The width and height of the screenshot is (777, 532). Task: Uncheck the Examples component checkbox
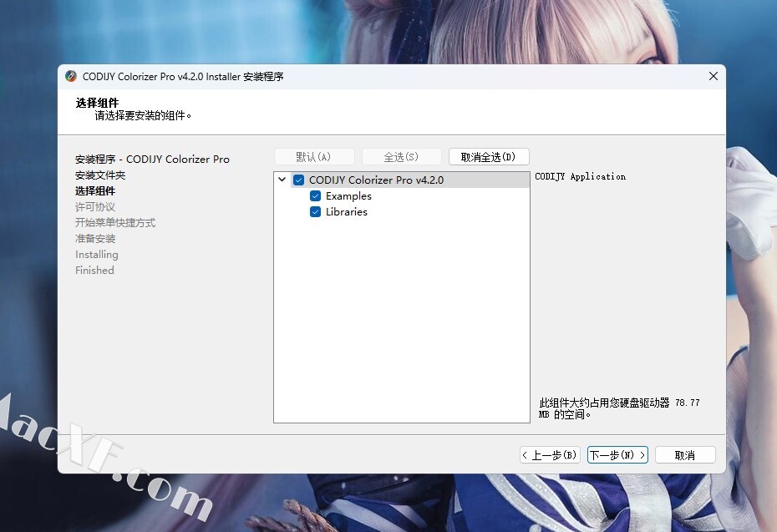[315, 196]
